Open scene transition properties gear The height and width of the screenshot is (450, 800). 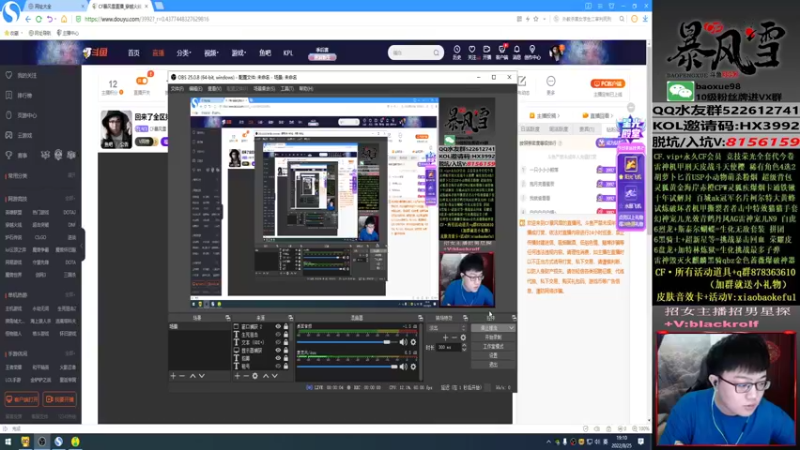pos(463,337)
